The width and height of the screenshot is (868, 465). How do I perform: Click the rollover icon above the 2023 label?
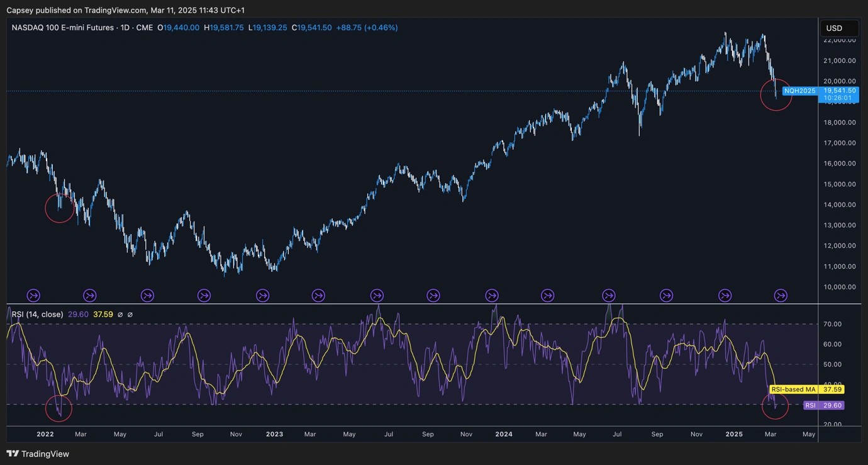point(262,294)
